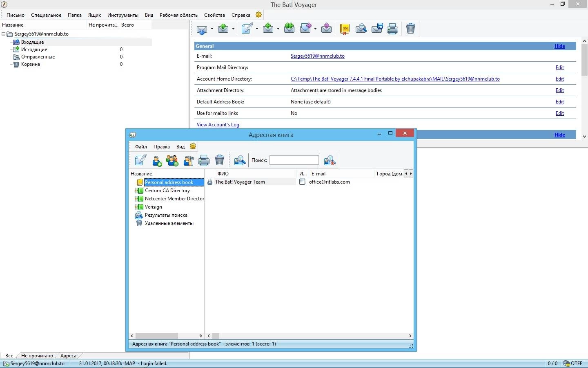Open Правка menu in address book

coord(162,147)
